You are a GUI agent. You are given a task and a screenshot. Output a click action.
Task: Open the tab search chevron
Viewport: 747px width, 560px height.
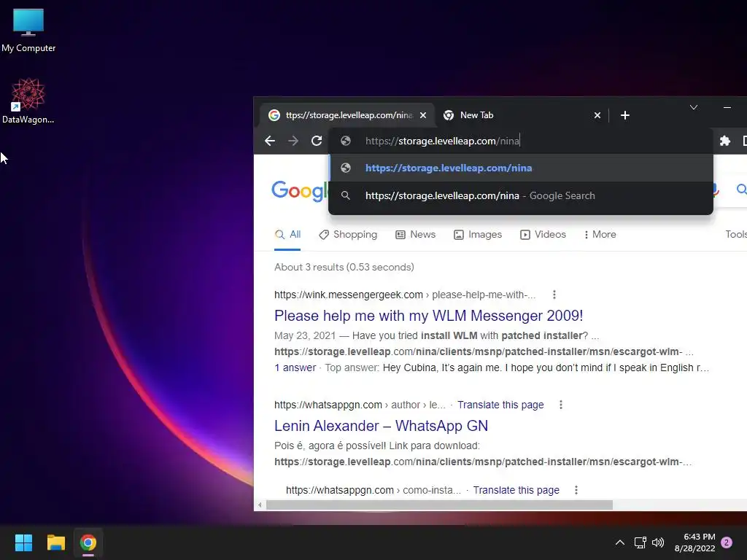click(694, 108)
